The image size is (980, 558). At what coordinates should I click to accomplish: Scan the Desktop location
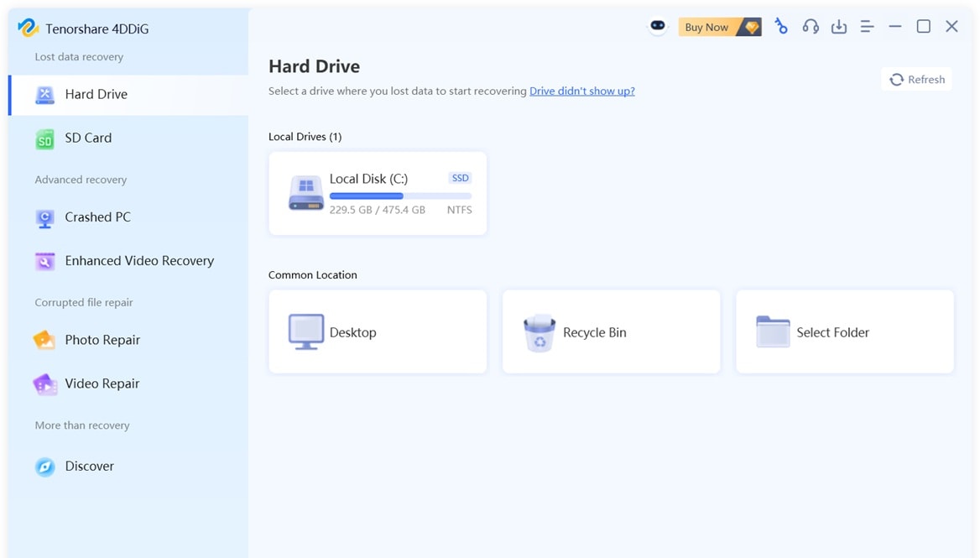pyautogui.click(x=377, y=331)
